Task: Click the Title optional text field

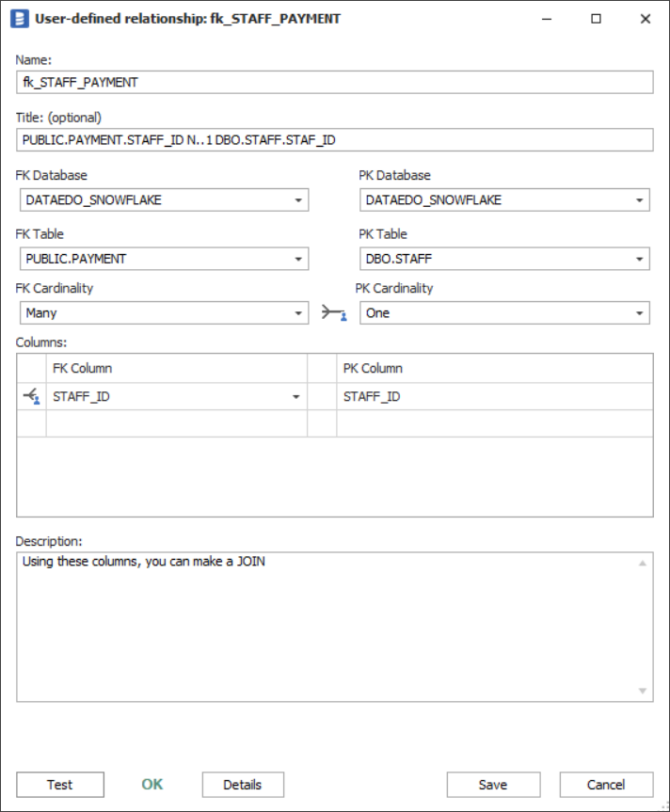Action: point(334,140)
